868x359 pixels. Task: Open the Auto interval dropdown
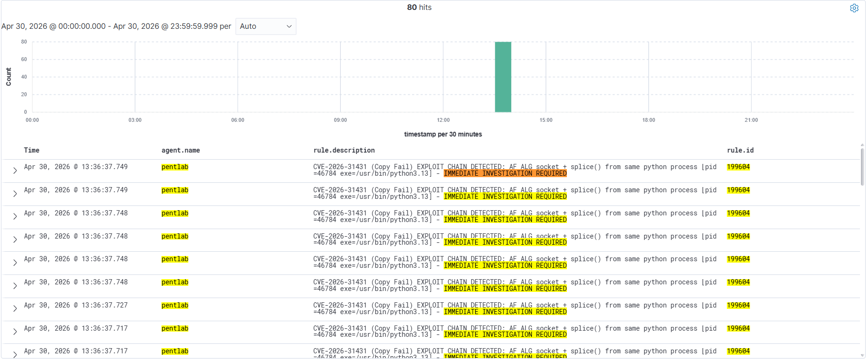[x=266, y=26]
